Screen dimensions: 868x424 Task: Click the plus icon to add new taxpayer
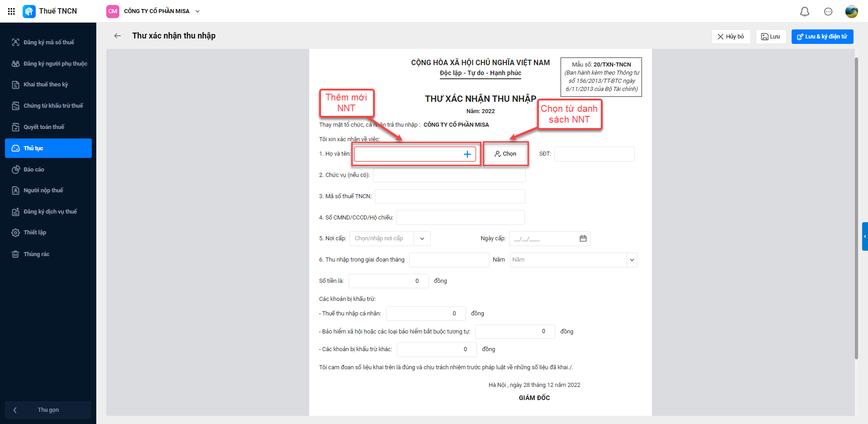(467, 154)
